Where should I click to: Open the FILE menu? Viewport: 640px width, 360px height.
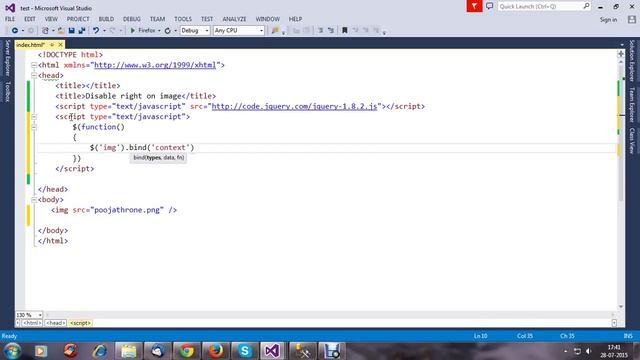10,19
